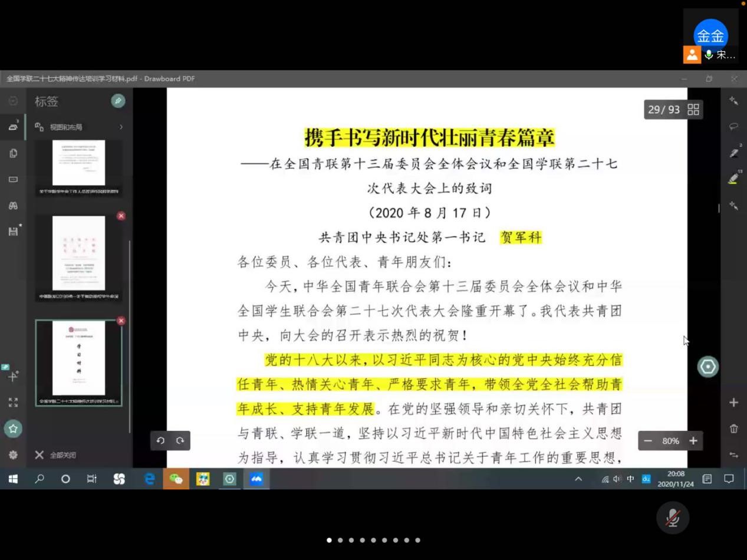Click the 金金 participant avatar
The height and width of the screenshot is (560, 747).
[710, 35]
